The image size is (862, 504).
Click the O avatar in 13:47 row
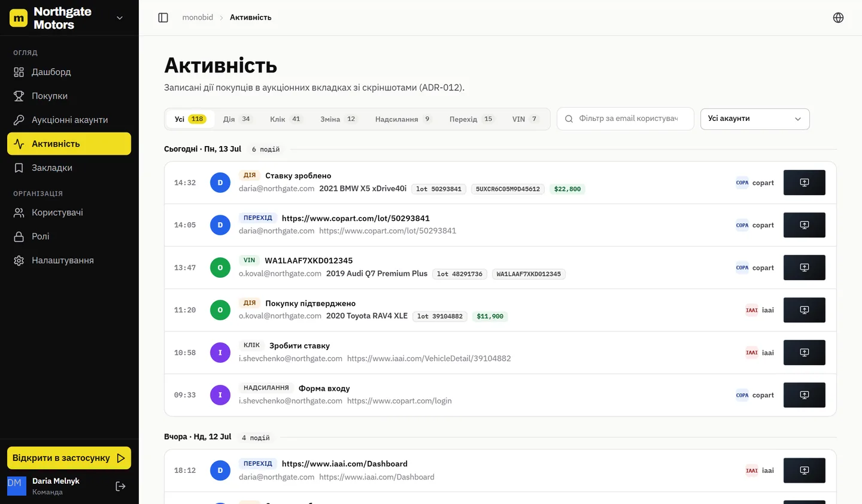[x=220, y=268]
